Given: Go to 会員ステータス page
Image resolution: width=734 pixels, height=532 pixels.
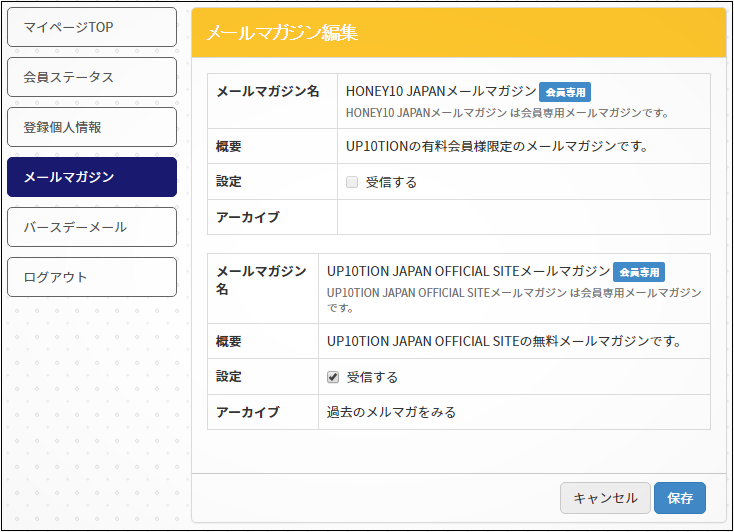Looking at the screenshot, I should click(92, 77).
